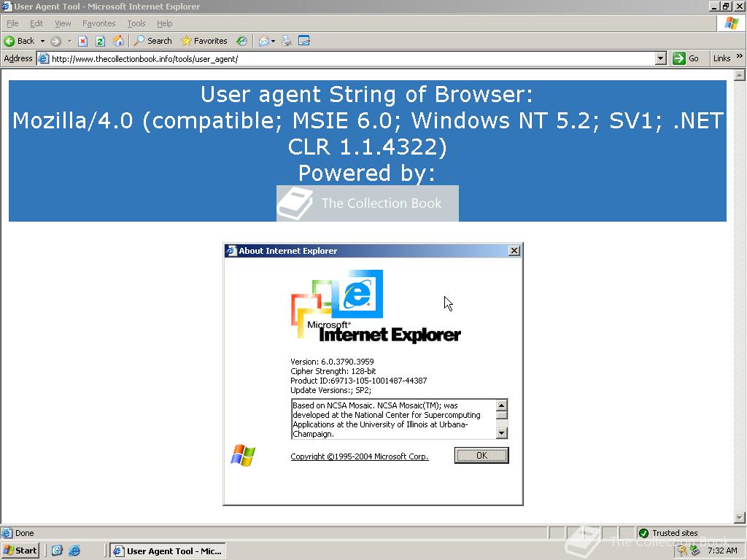This screenshot has height=560, width=747.
Task: Click the taskbar clock 7:32 AM
Action: click(722, 551)
